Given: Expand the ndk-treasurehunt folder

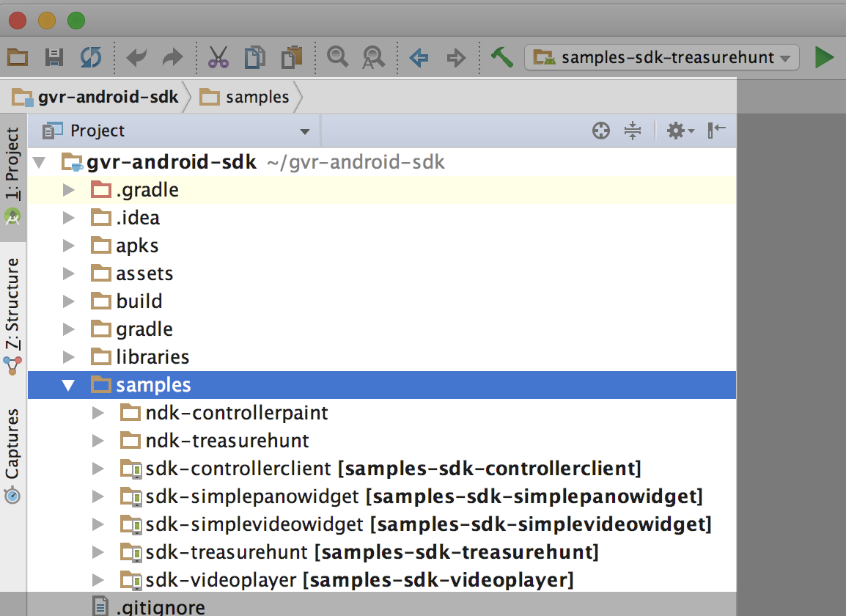Looking at the screenshot, I should tap(98, 441).
